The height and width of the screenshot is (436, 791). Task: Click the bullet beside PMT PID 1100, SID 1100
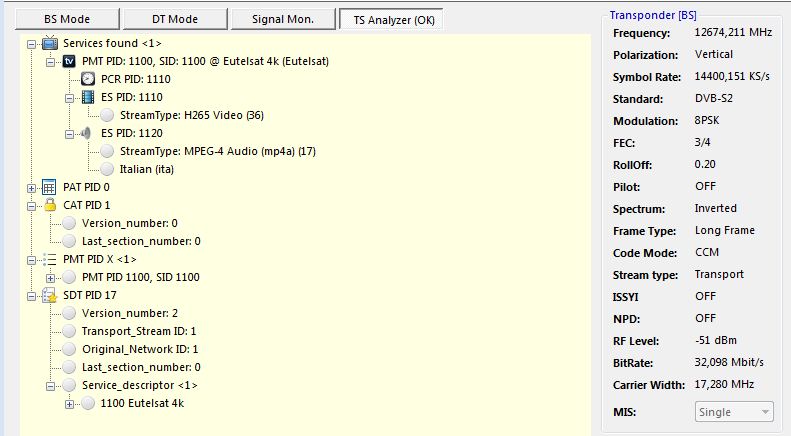pos(69,277)
